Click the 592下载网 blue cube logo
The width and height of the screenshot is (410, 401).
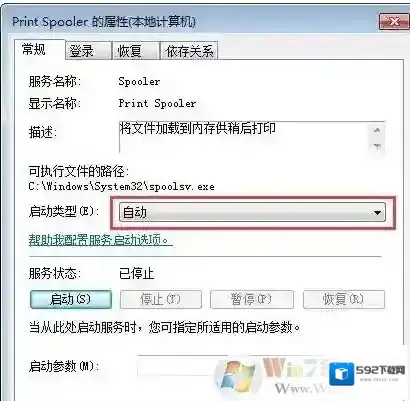coord(342,374)
